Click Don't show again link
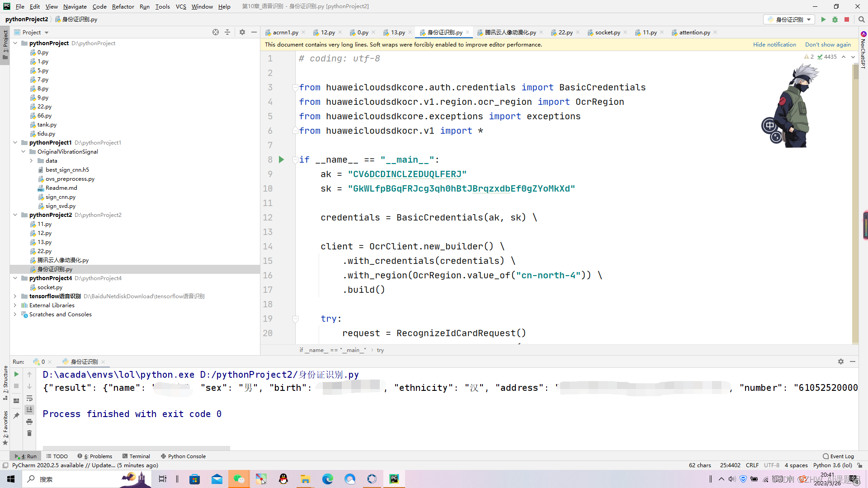The width and height of the screenshot is (868, 488). [x=829, y=44]
